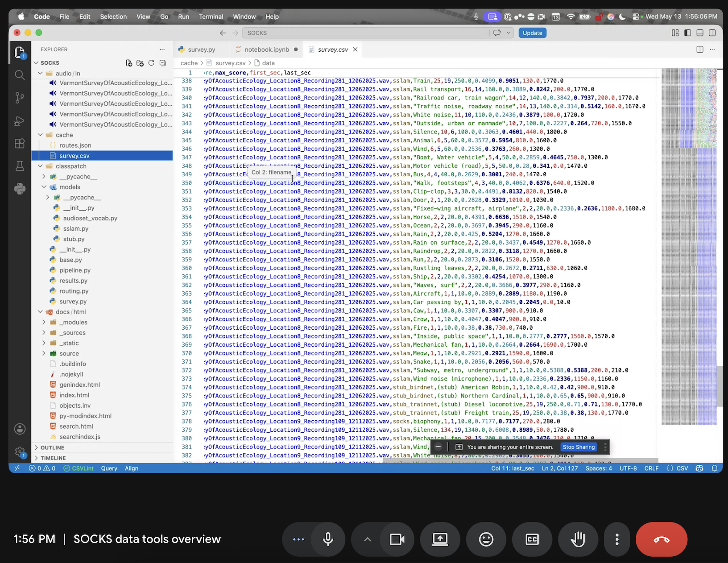Open audioset_vocab.py file

coord(90,218)
